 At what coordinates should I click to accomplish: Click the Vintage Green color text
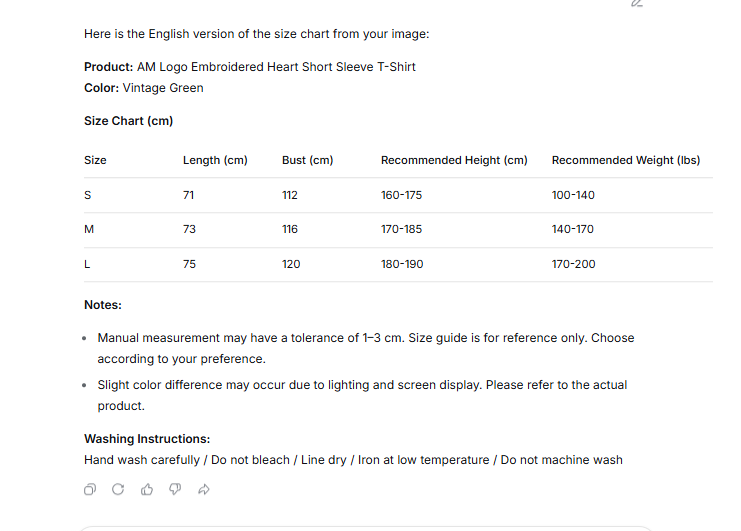(163, 88)
